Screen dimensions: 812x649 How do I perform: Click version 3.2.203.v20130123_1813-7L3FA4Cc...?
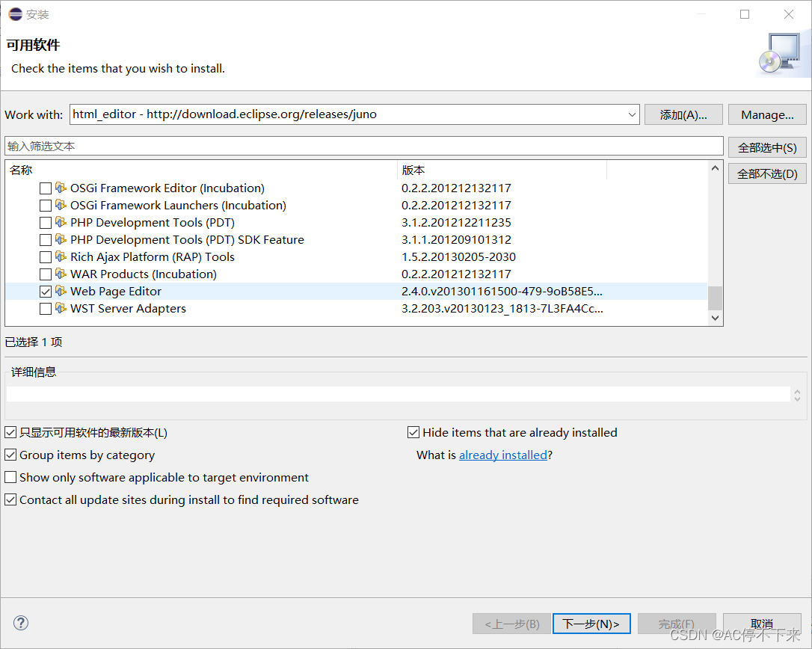point(502,308)
